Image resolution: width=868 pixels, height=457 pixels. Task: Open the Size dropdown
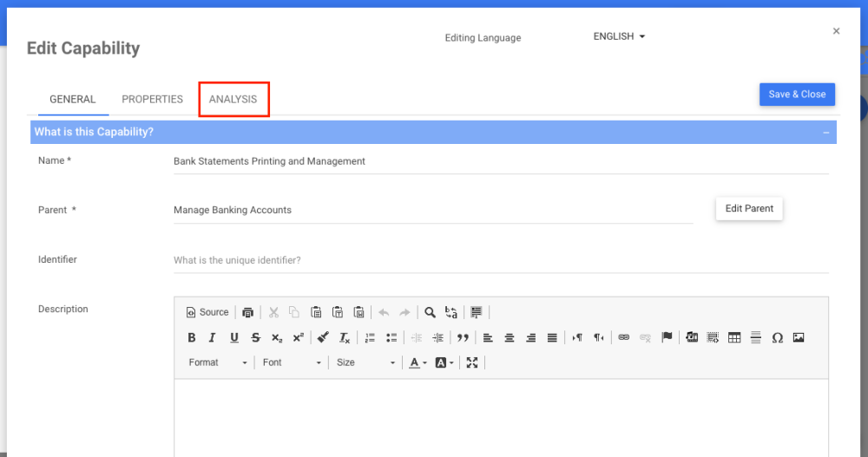coord(365,362)
